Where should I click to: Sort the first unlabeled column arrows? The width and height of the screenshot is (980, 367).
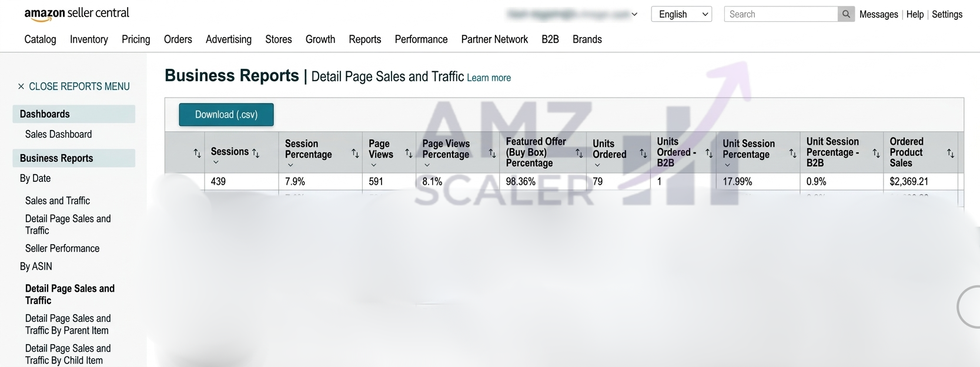click(197, 153)
